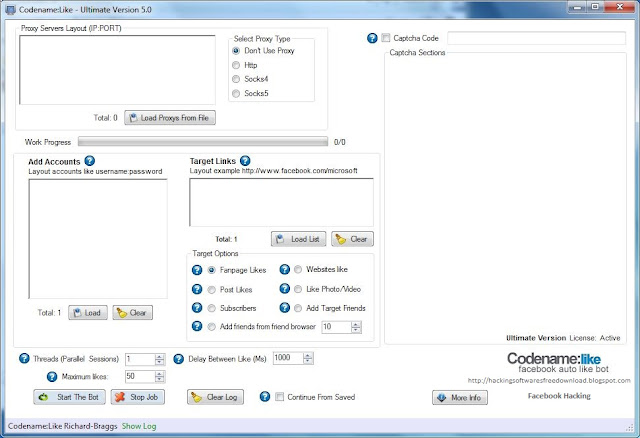Select Add Target Friends option
The image size is (640, 438).
click(x=298, y=308)
